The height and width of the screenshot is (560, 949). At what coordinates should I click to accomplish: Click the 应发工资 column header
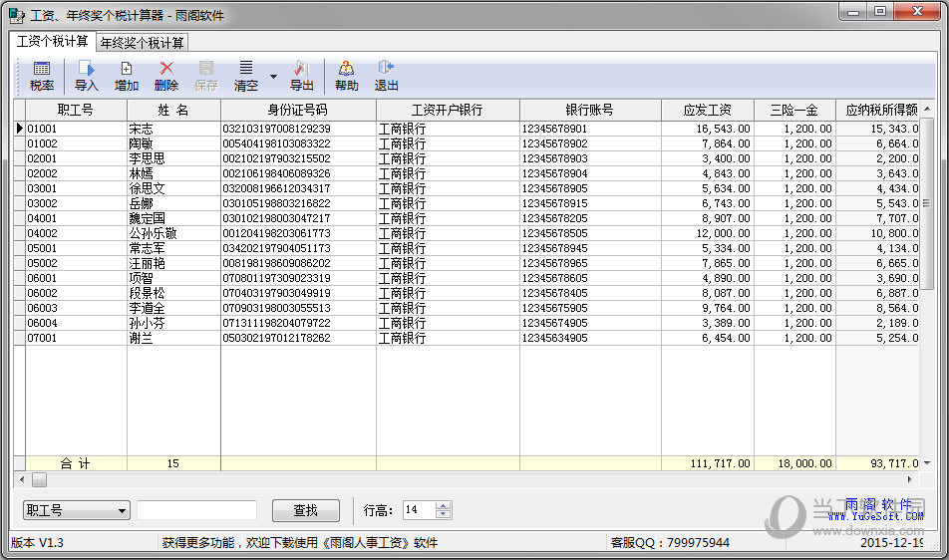708,110
